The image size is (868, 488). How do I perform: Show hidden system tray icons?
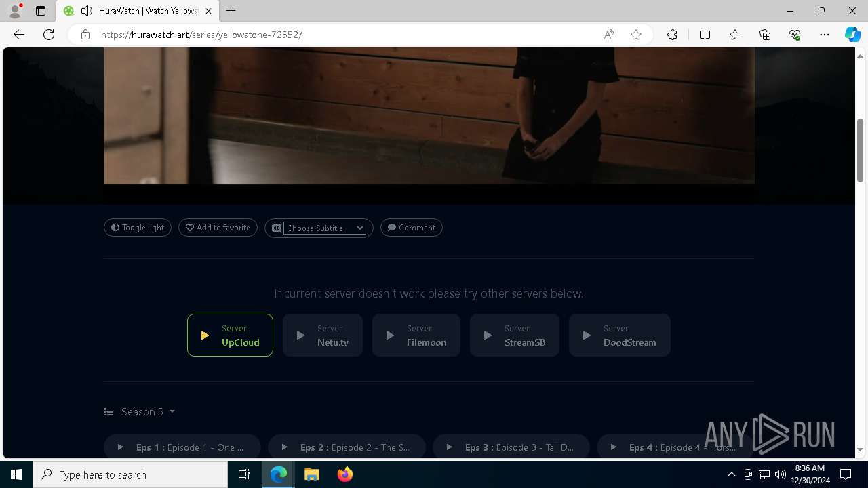(x=731, y=474)
